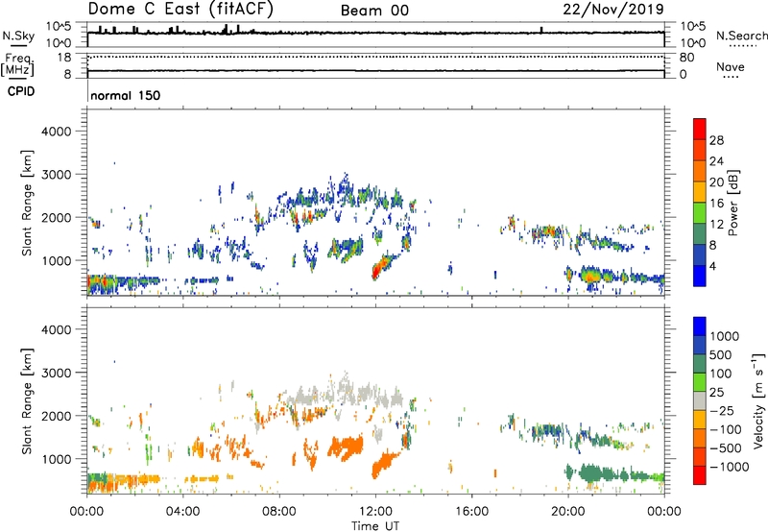Click the '3000' range tick on velocity panel

click(57, 373)
